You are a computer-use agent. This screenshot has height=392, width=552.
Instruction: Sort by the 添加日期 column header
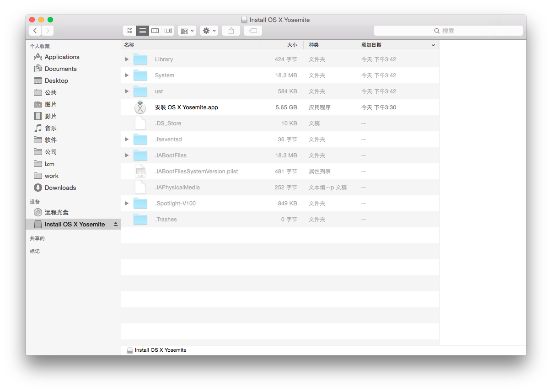[x=397, y=45]
